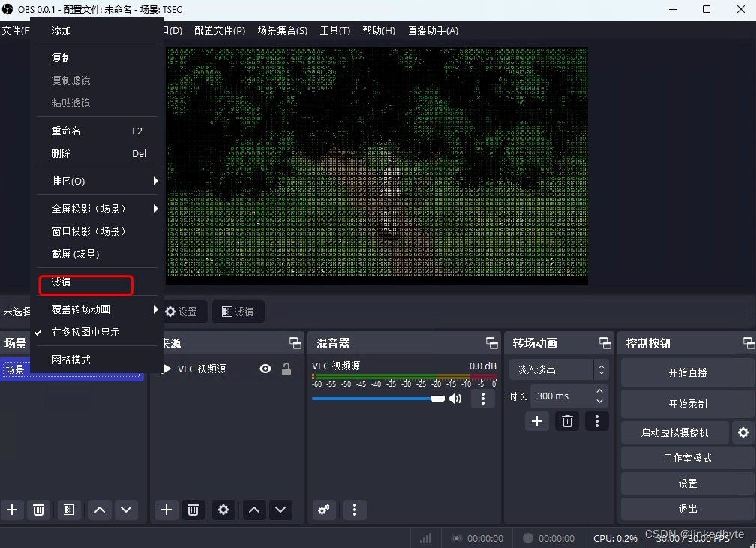Increase duration with 300 ms up arrow
The height and width of the screenshot is (548, 756).
tap(599, 391)
